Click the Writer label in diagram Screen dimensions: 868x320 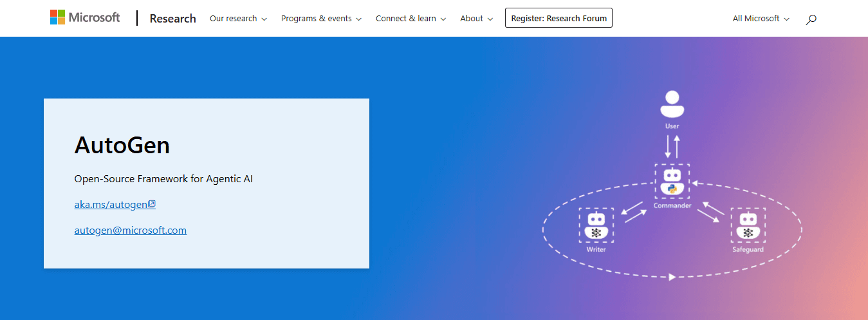click(x=596, y=249)
